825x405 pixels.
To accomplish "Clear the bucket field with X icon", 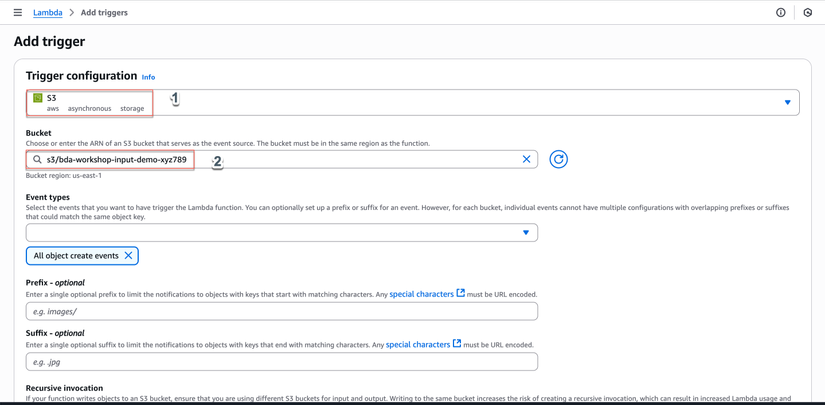I will [x=527, y=159].
